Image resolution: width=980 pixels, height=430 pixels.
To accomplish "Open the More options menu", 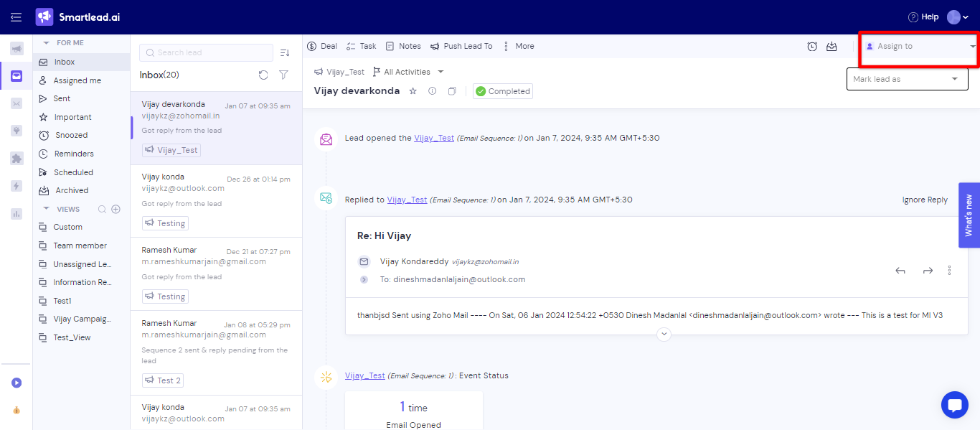I will coord(519,46).
